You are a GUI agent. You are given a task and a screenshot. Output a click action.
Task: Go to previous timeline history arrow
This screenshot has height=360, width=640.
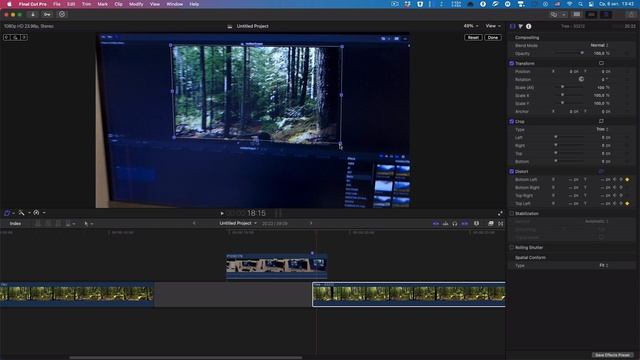(194, 223)
